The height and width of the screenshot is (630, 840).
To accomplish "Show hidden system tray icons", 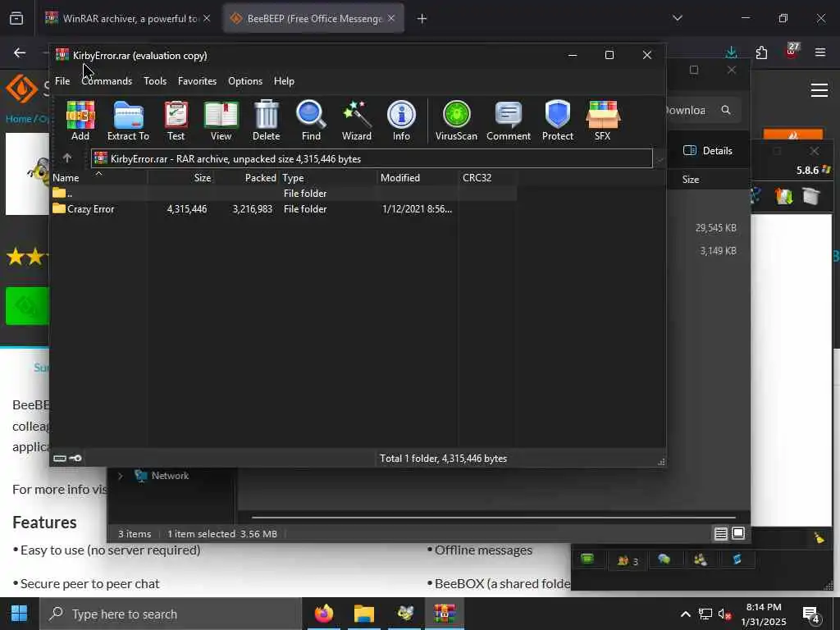I will coord(685,614).
